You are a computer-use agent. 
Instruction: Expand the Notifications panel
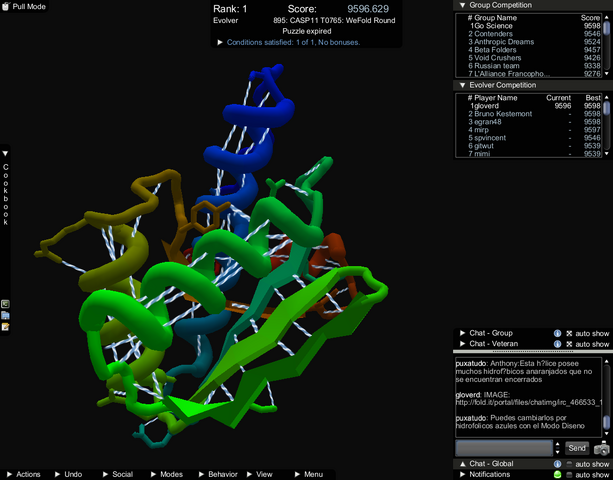click(x=462, y=474)
